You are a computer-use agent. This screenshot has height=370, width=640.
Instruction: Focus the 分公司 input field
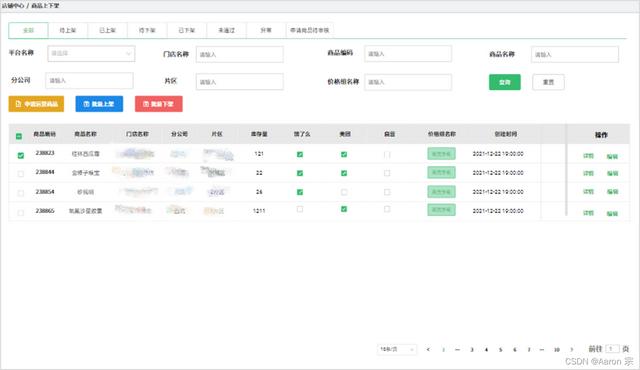coord(89,80)
